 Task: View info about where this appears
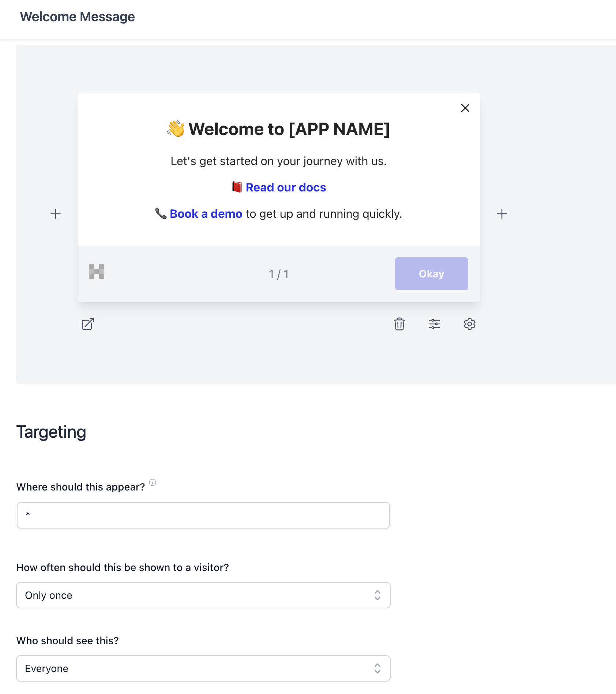(153, 482)
